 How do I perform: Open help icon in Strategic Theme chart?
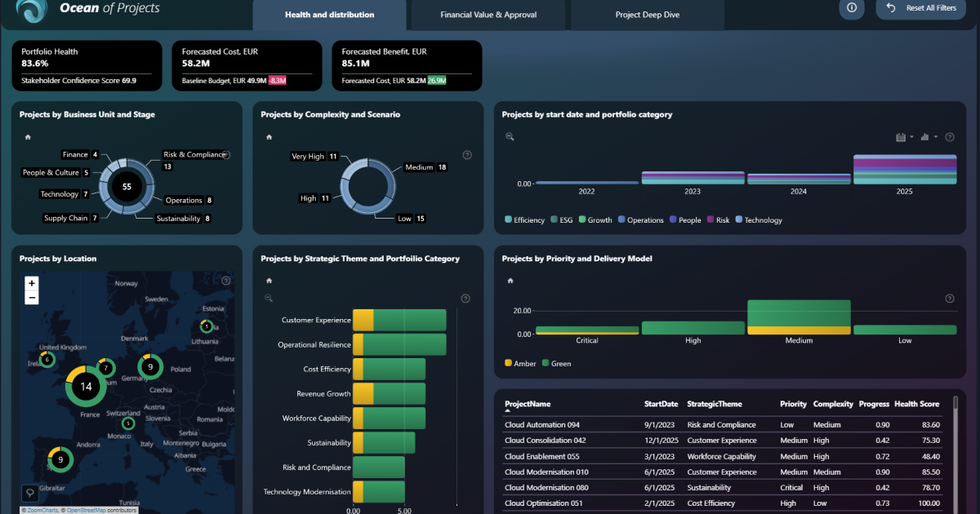[465, 299]
